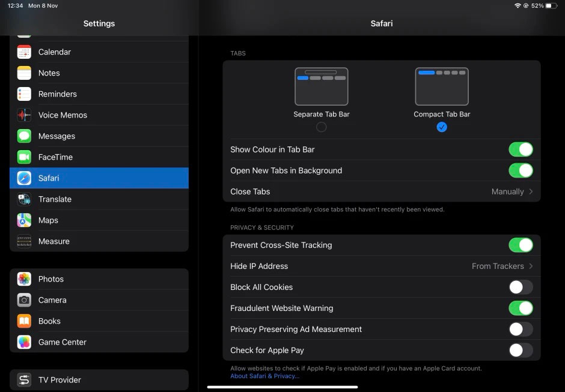This screenshot has height=392, width=565.
Task: Toggle Check for Apple Pay switch
Action: 521,350
